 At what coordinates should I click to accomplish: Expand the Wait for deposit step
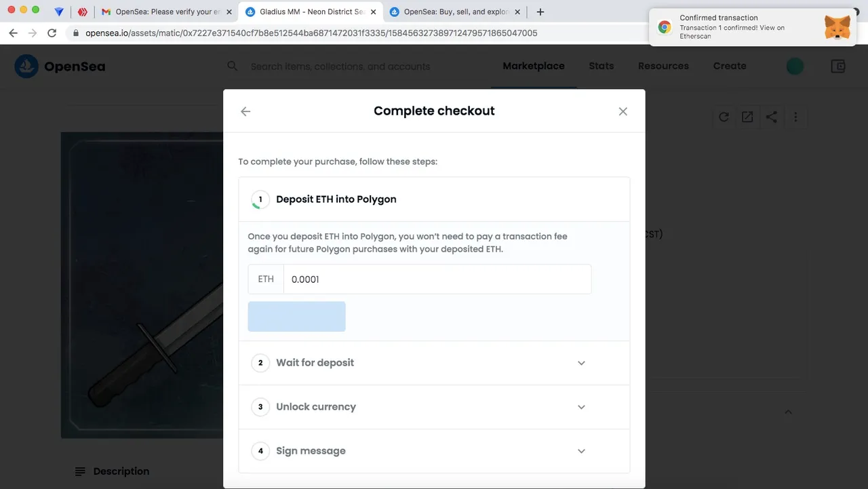[434, 363]
